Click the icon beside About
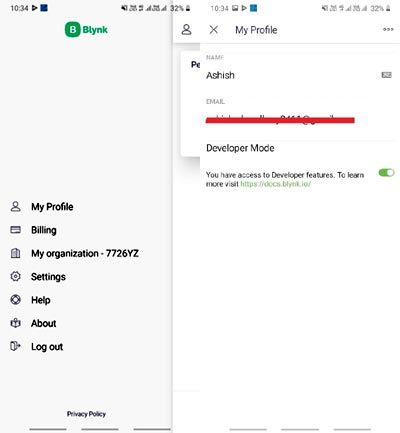Screen dimensions: 400x433 [x=15, y=323]
